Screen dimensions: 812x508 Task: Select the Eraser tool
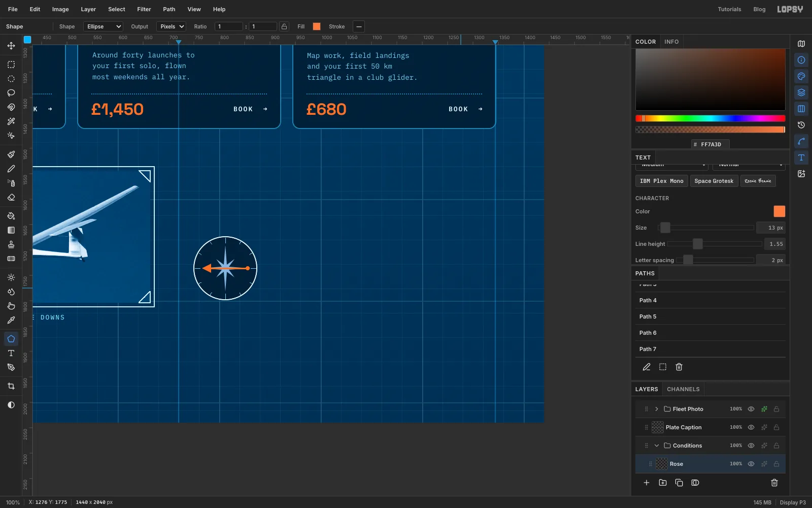pos(11,197)
